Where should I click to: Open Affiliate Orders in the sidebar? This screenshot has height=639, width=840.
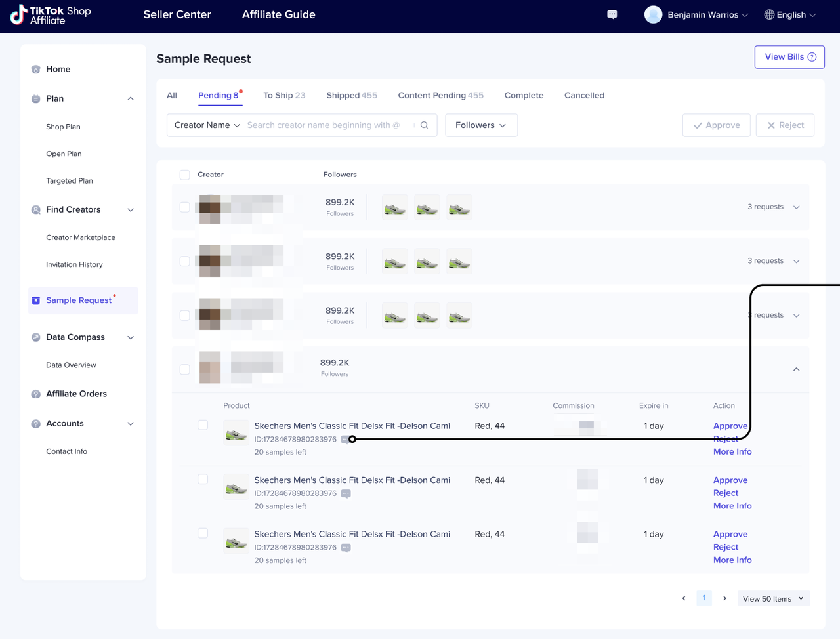tap(76, 394)
